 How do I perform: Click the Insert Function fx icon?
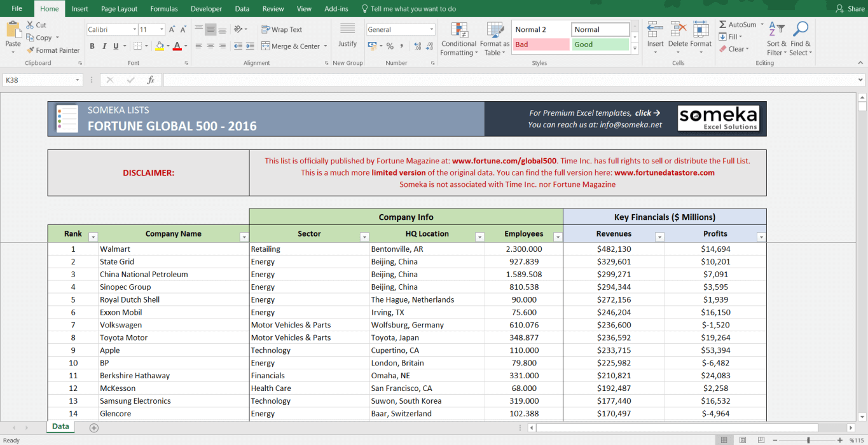pos(151,80)
